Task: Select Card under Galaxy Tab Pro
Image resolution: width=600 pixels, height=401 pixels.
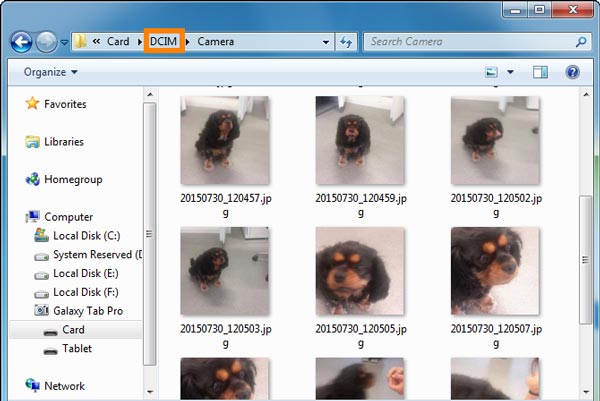Action: tap(73, 329)
